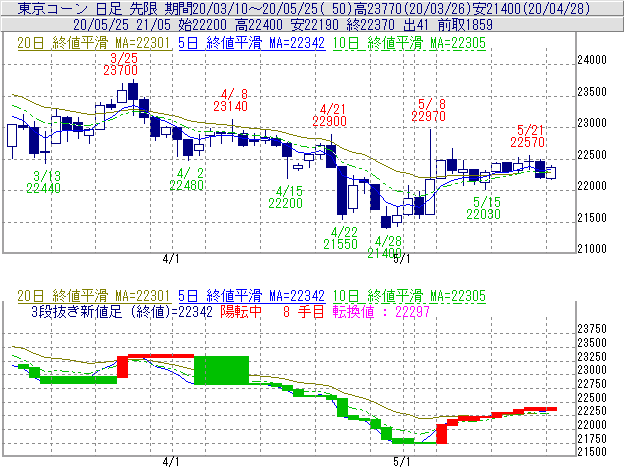Image resolution: width=624 pixels, height=474 pixels.
Task: Click the 4/8 23140 peak label
Action: 230,100
